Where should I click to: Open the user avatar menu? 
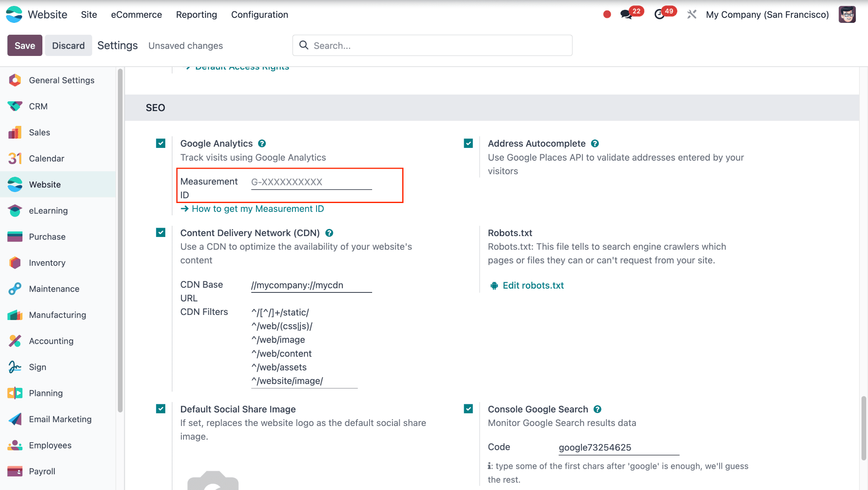point(847,14)
